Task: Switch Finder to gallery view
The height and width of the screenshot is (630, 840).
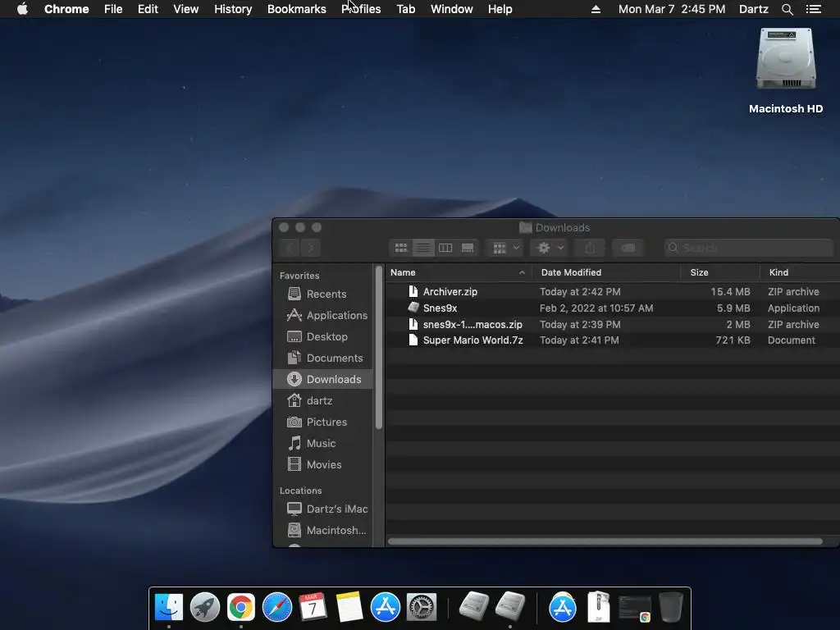Action: [468, 248]
